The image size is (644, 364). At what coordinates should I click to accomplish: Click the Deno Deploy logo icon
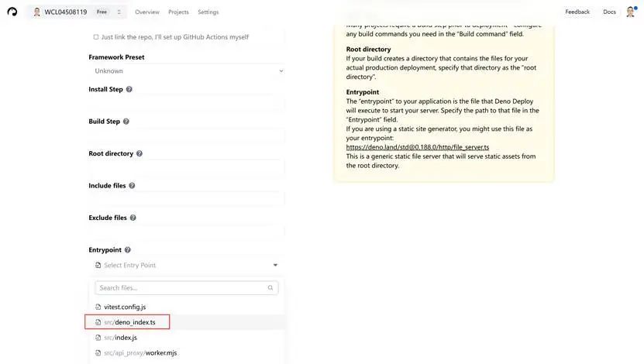(12, 12)
